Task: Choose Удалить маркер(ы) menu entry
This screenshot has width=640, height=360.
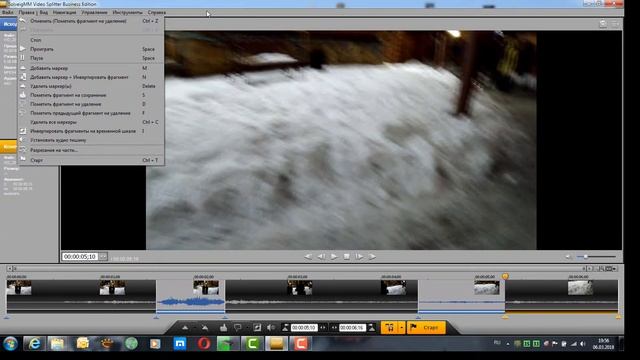Action: (91, 86)
